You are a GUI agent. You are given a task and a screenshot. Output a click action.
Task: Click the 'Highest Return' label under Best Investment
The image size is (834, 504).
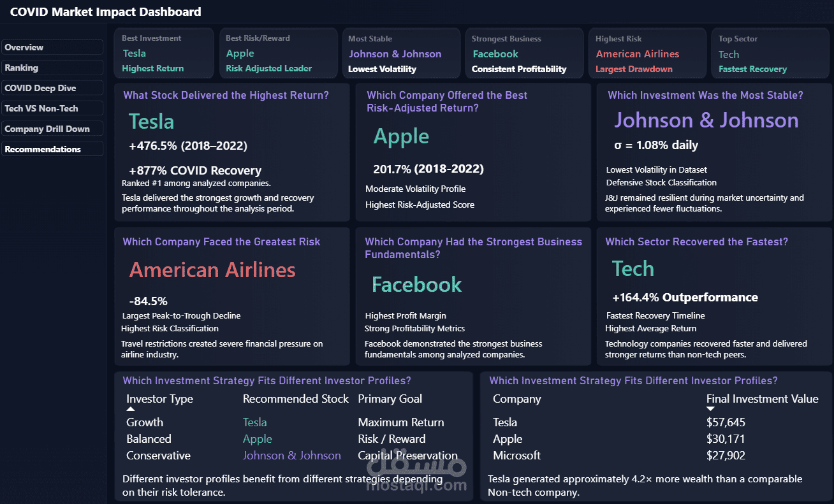[153, 68]
